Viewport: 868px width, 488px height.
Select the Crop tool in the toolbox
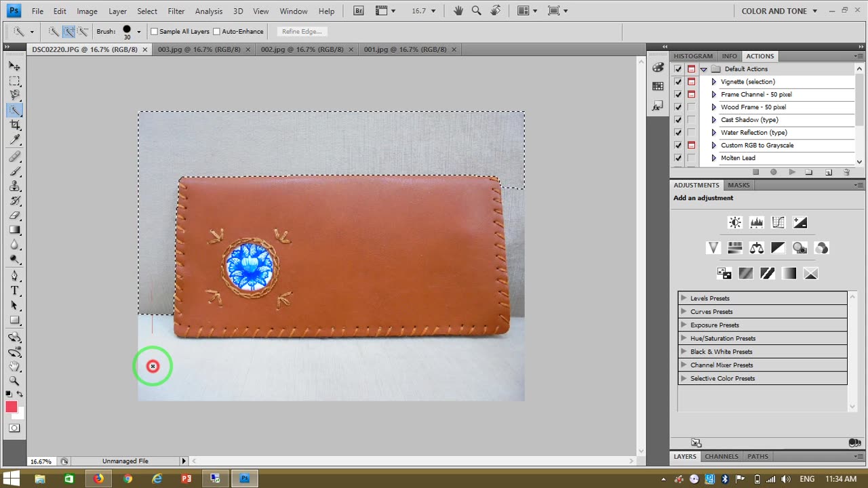click(14, 125)
